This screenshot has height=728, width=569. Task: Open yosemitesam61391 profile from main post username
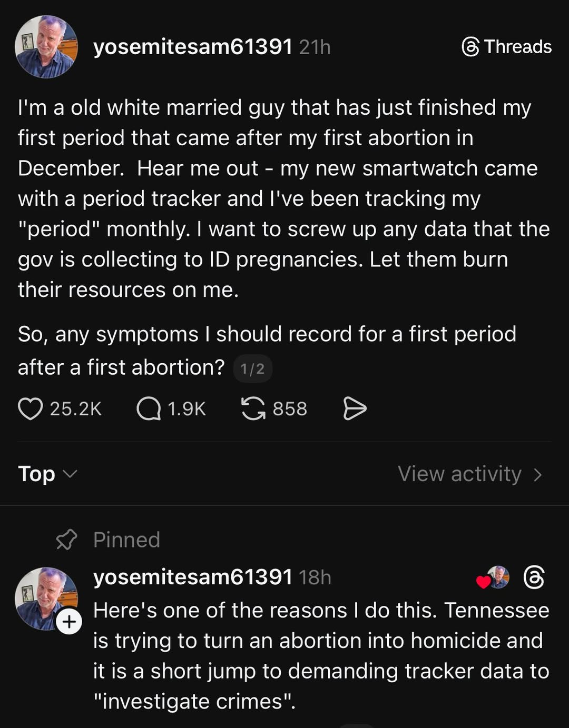[192, 47]
